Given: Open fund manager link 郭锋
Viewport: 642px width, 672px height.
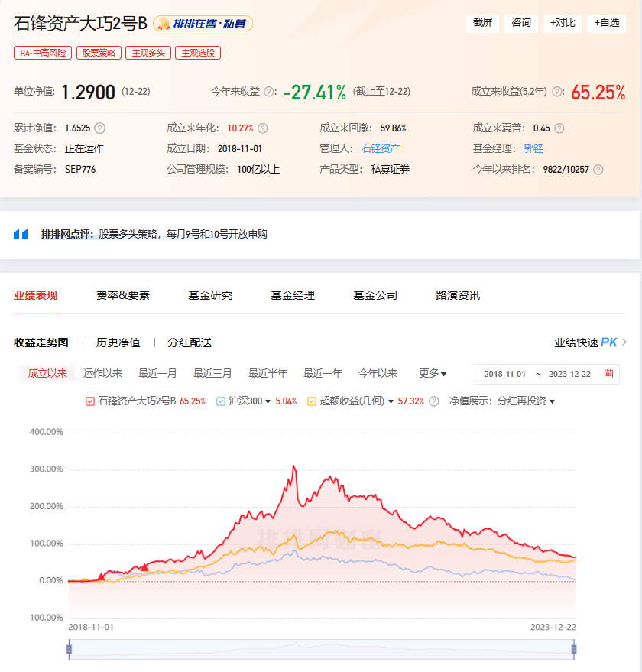Looking at the screenshot, I should [533, 149].
